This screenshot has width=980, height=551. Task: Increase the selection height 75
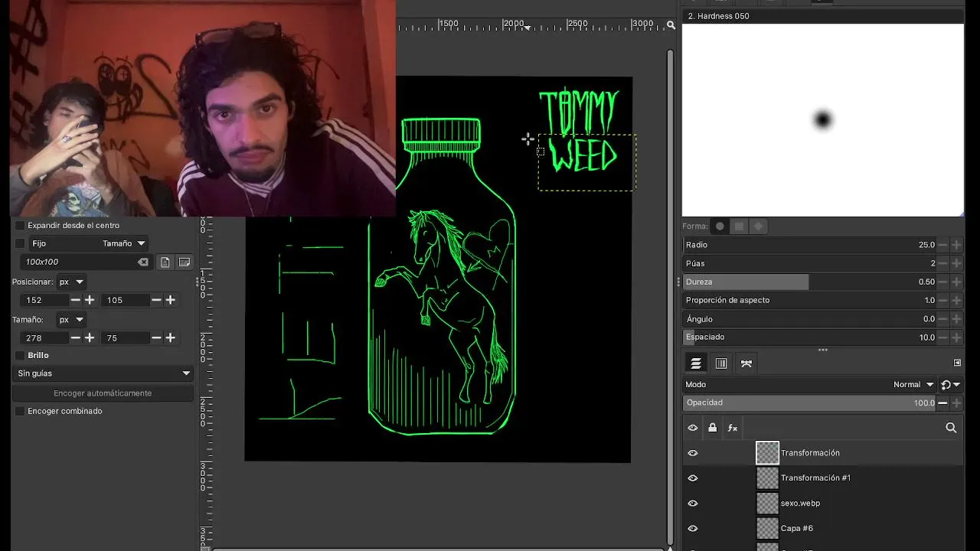[171, 337]
